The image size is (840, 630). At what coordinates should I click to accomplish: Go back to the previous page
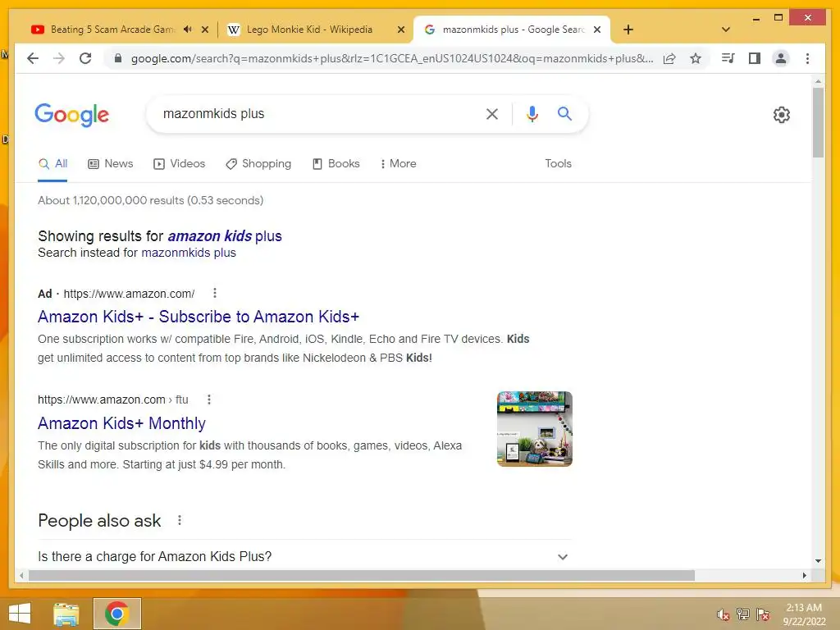pos(33,58)
